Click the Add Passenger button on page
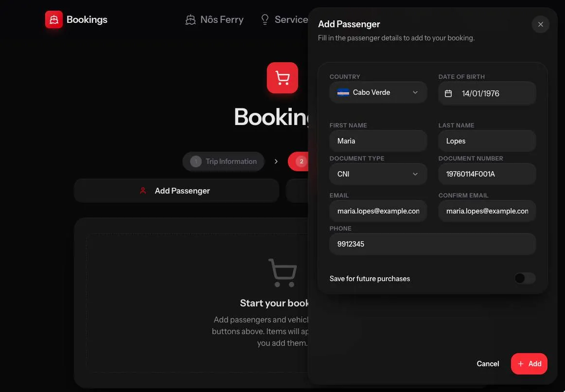The image size is (565, 392). 177,191
